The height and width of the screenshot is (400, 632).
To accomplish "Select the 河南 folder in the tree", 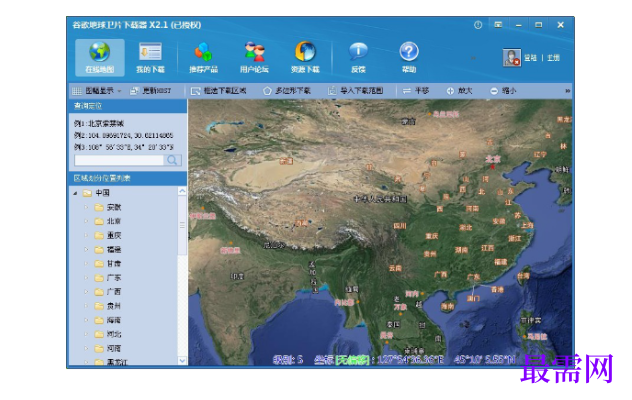I will click(x=108, y=348).
